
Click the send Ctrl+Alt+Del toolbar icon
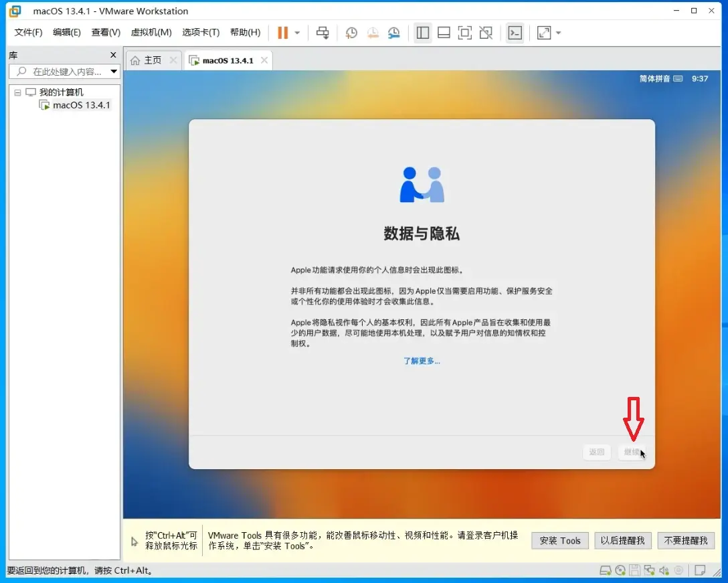tap(323, 33)
